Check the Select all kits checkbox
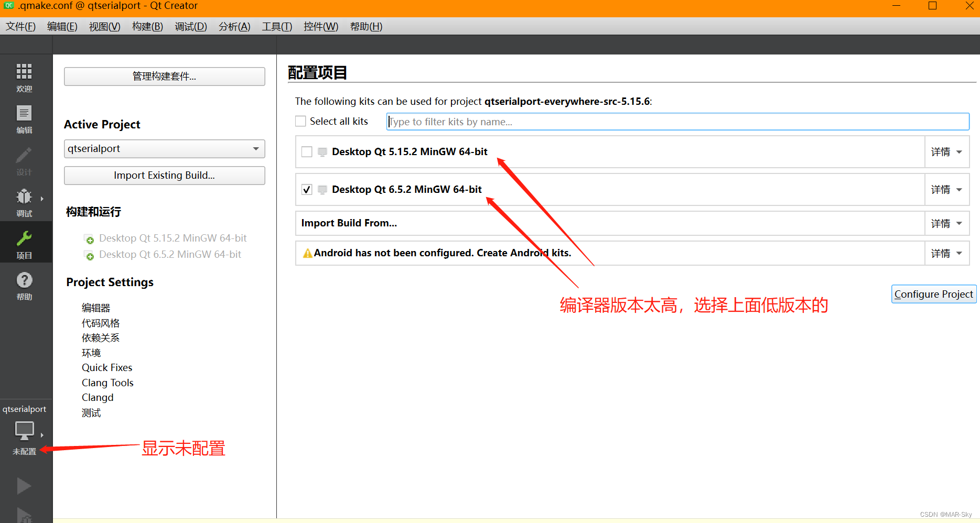This screenshot has height=523, width=980. pyautogui.click(x=300, y=121)
